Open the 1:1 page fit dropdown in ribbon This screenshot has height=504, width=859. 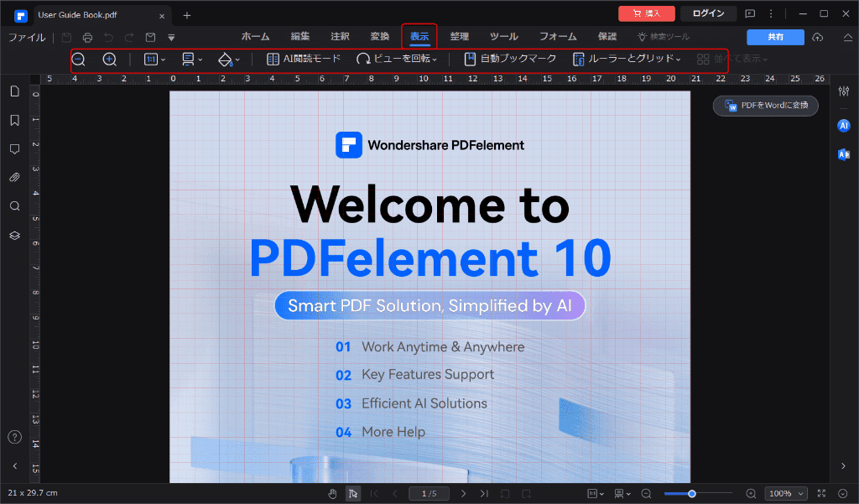pos(154,60)
